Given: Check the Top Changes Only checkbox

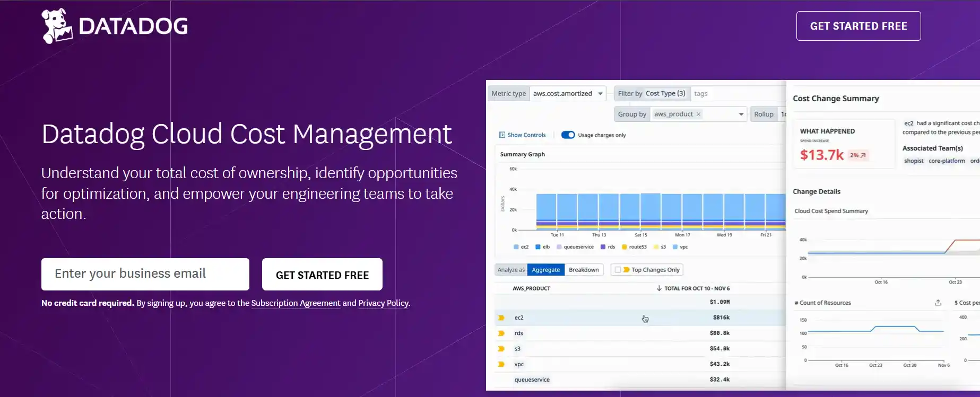Looking at the screenshot, I should pos(618,270).
